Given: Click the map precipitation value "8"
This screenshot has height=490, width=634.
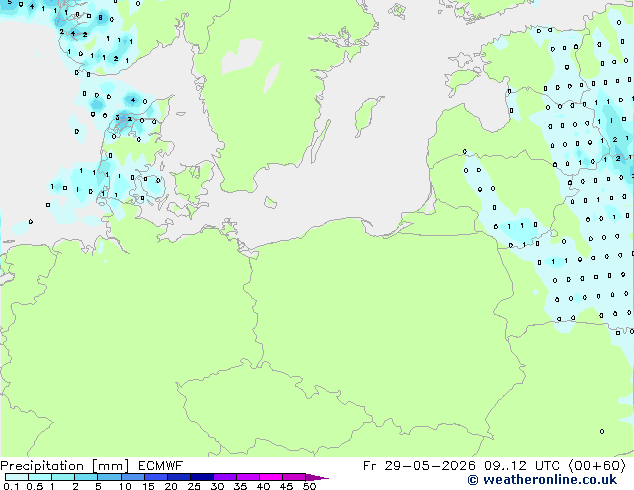Looking at the screenshot, I should [x=101, y=17].
